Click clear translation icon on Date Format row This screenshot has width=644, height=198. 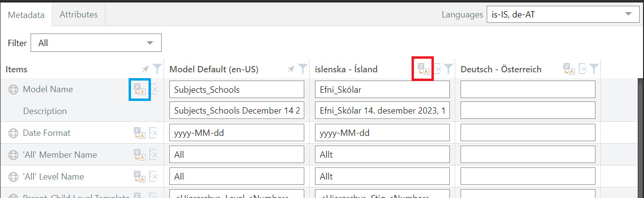[153, 133]
